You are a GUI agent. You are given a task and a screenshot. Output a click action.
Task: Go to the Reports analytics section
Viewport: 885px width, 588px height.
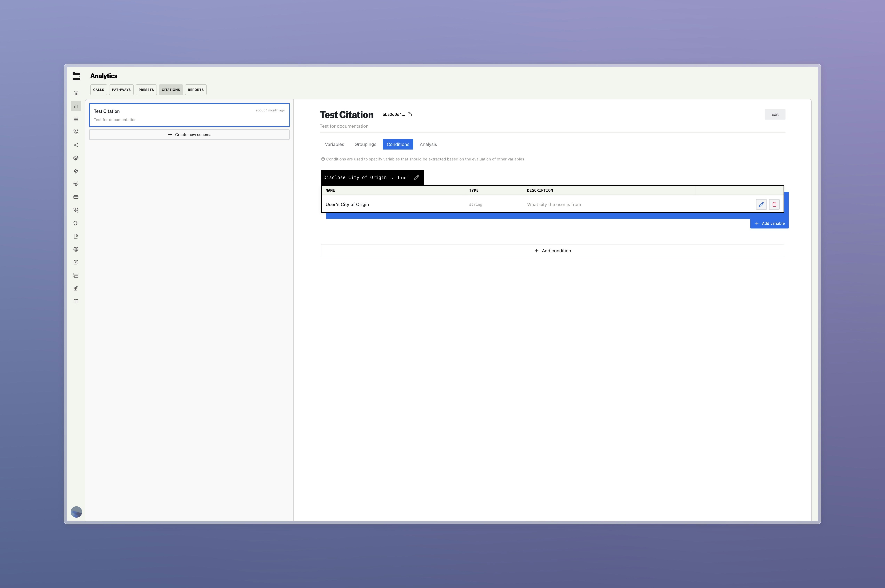pyautogui.click(x=196, y=90)
